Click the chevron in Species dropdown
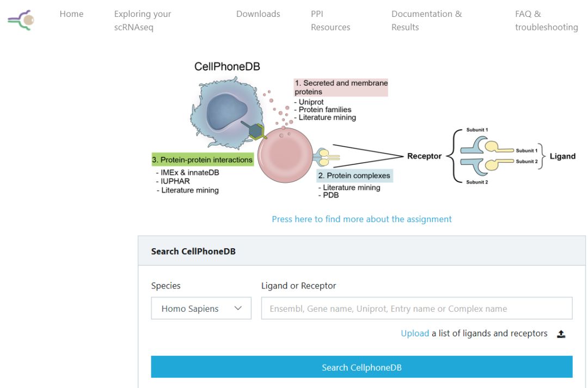588x388 pixels. click(238, 308)
